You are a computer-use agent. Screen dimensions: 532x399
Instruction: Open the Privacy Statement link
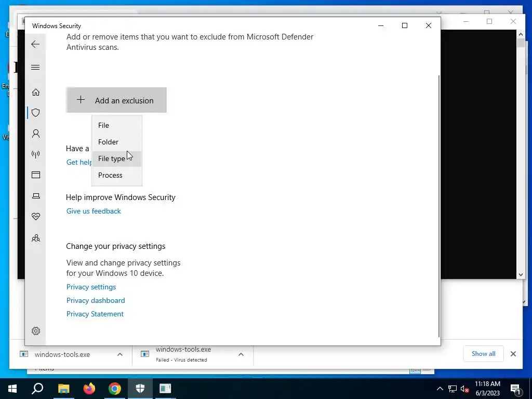(x=95, y=314)
